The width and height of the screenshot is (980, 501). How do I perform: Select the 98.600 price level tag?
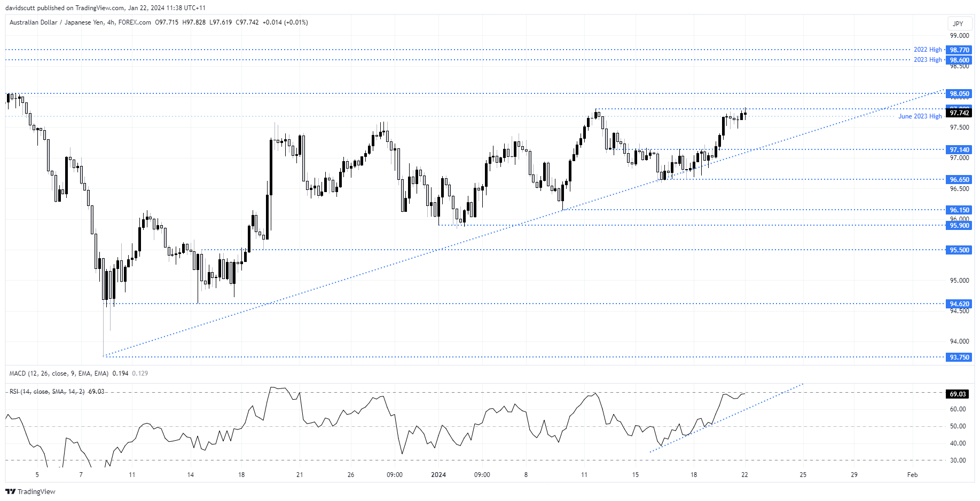[x=959, y=60]
